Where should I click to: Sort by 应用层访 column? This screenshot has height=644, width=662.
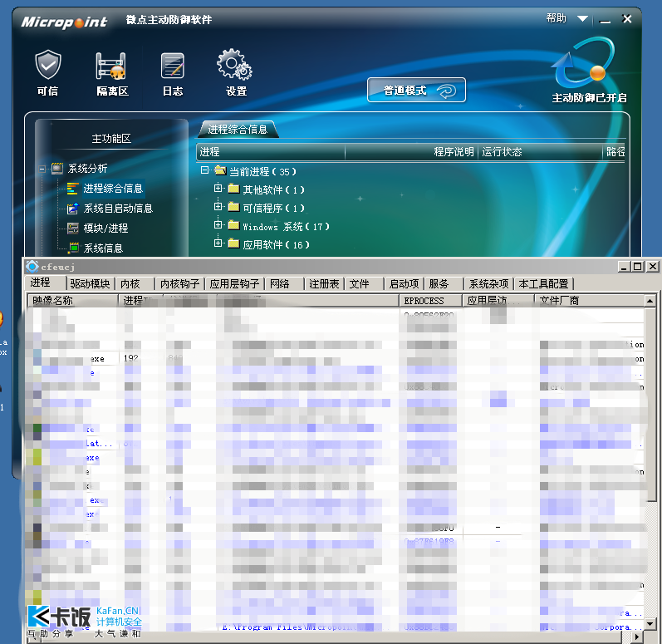(x=498, y=301)
